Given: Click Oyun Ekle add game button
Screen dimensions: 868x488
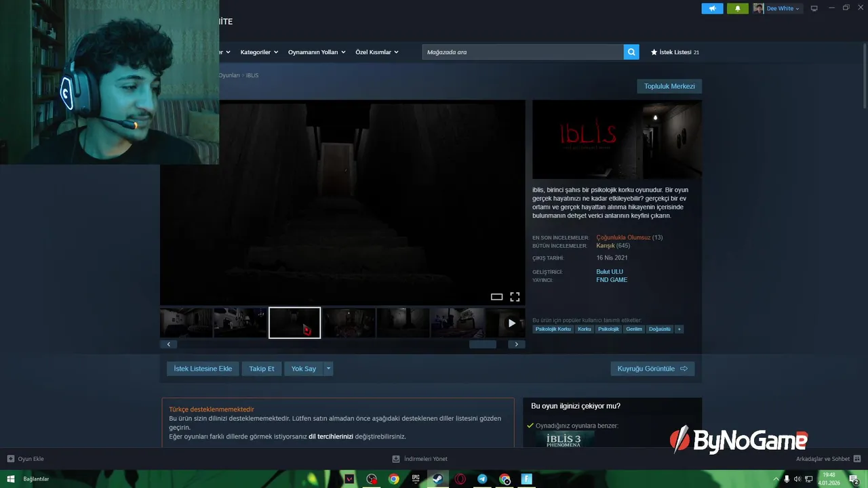Looking at the screenshot, I should pos(26,459).
